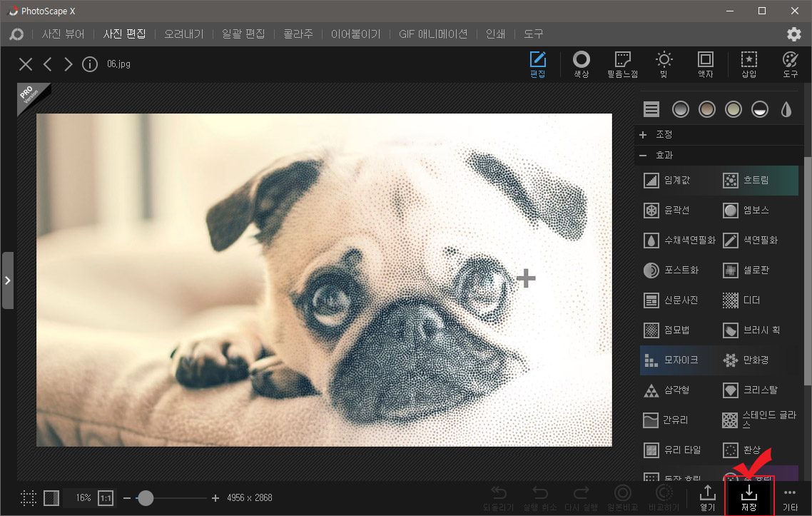Open the 기타 more options menu
This screenshot has width=812, height=516.
click(x=791, y=498)
